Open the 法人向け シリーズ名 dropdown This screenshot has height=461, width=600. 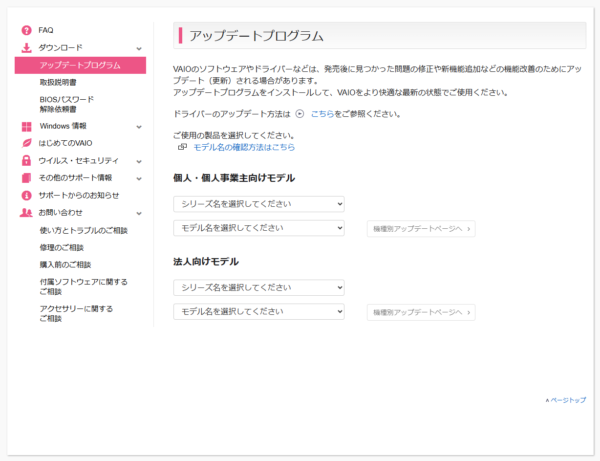259,288
